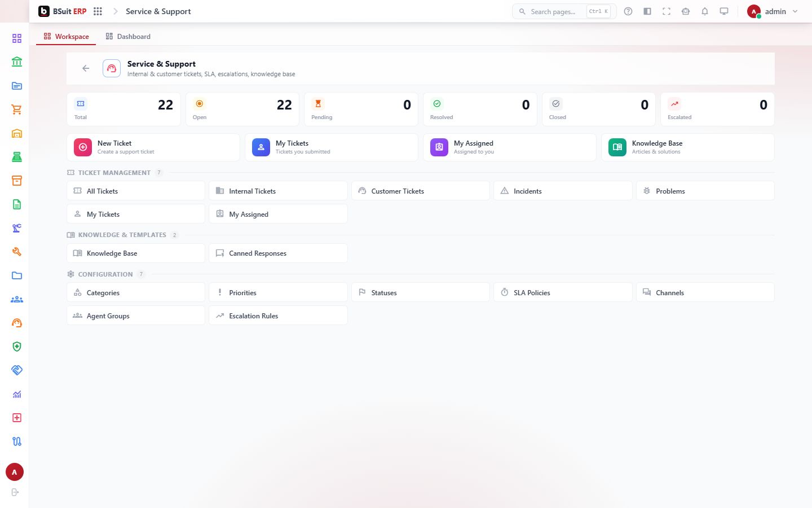The width and height of the screenshot is (812, 508).
Task: Go to Problems
Action: pyautogui.click(x=705, y=191)
